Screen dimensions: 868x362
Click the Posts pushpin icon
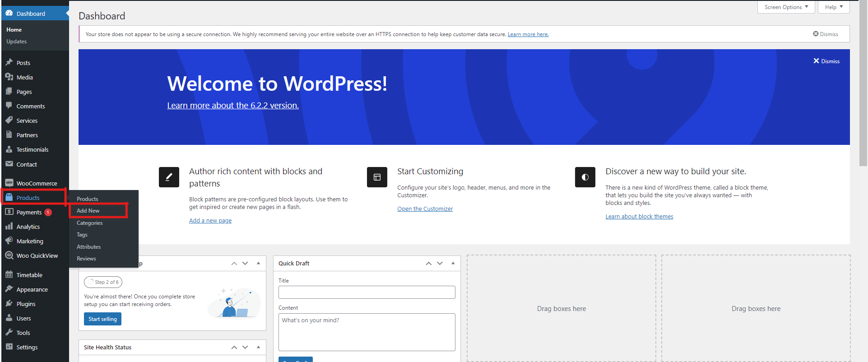pyautogui.click(x=9, y=62)
